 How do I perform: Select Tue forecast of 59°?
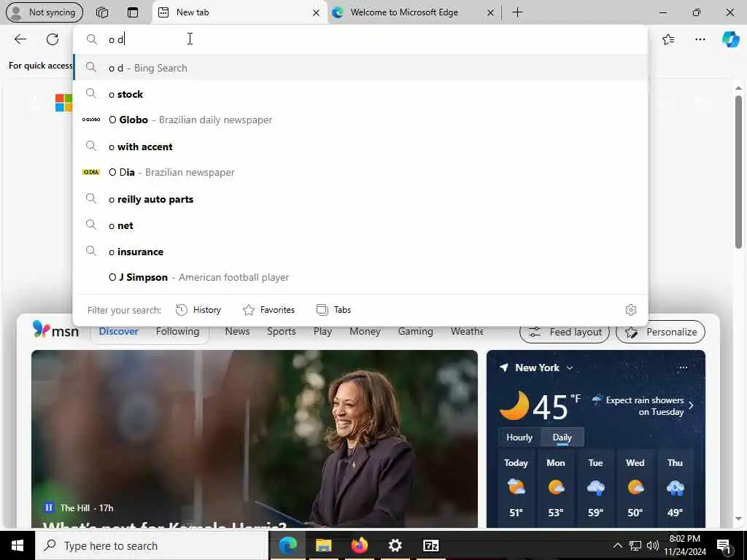(595, 488)
